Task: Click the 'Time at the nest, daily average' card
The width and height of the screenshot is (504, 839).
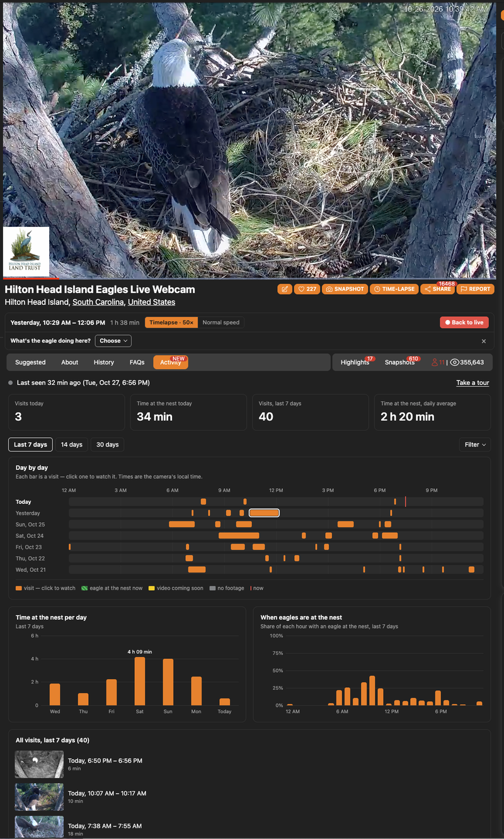Action: click(x=432, y=413)
